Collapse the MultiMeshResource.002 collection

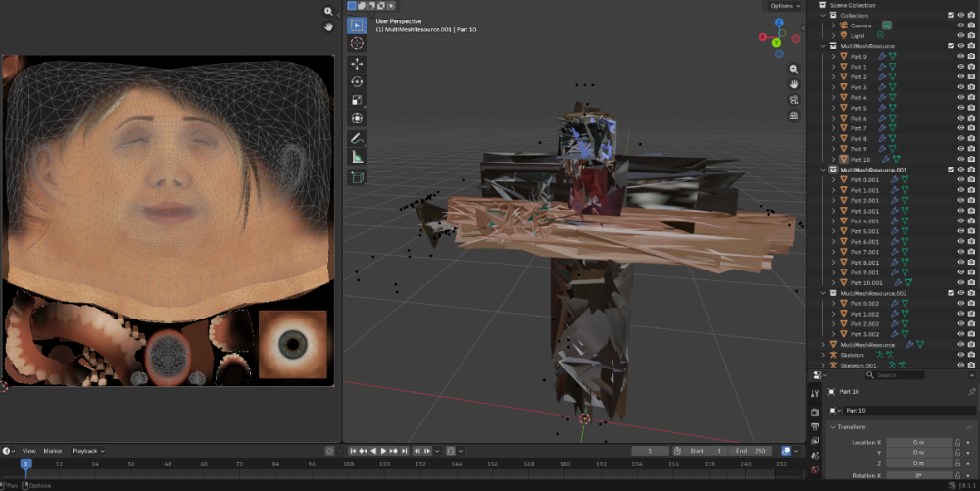(824, 293)
